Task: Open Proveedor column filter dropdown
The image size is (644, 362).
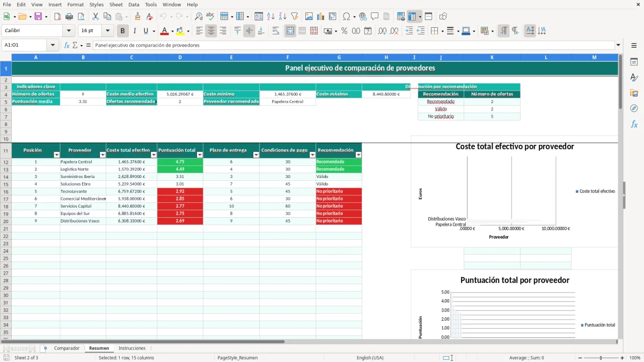Action: click(103, 154)
